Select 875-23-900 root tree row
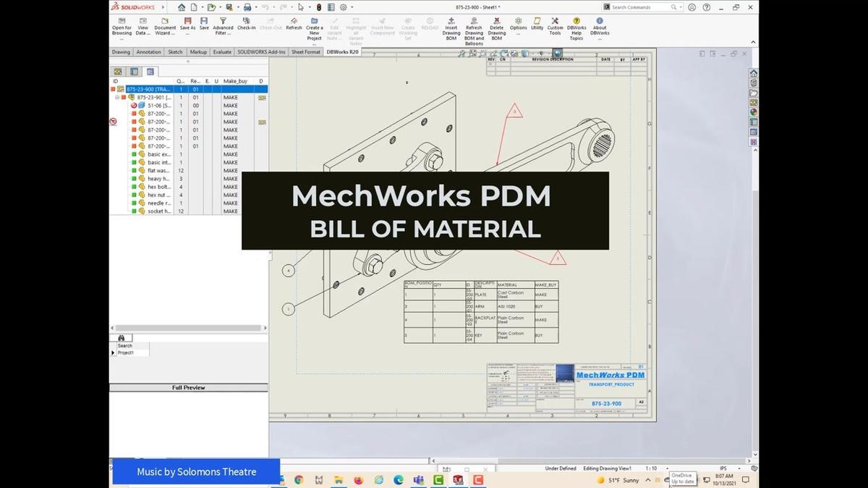 (x=189, y=89)
